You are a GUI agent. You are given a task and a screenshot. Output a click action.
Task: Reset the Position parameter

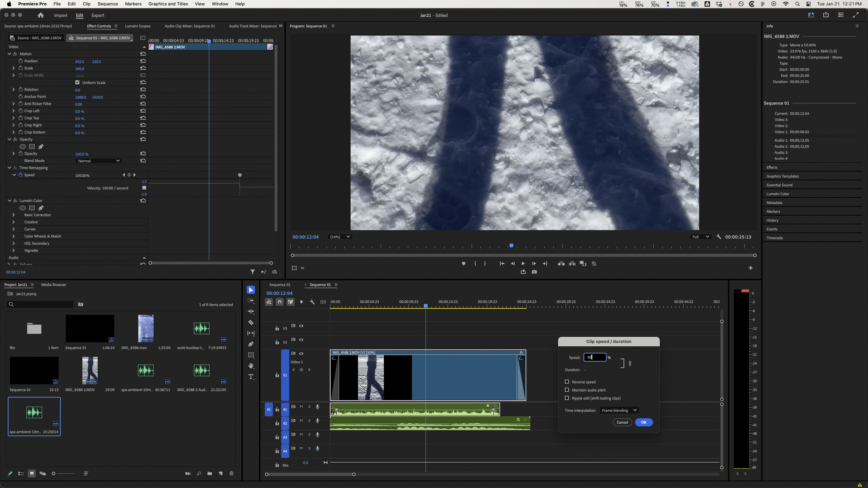click(x=143, y=61)
